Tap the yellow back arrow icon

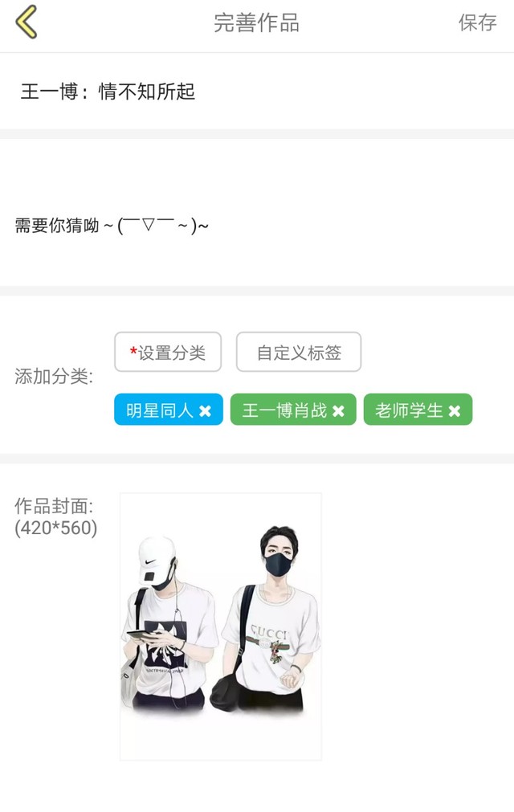[x=27, y=22]
